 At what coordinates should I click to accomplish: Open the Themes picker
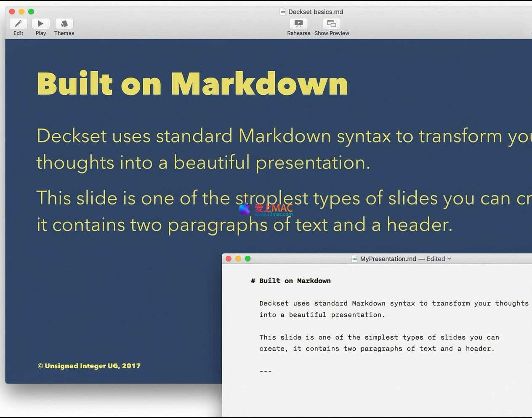(x=64, y=24)
